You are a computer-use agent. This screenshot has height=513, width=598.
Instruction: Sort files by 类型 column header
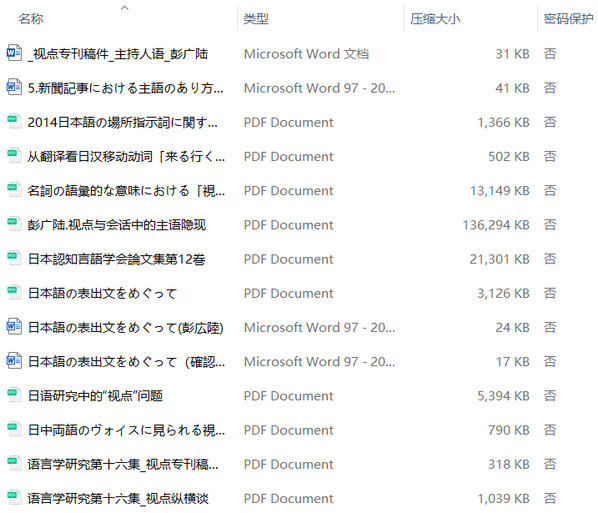(256, 18)
